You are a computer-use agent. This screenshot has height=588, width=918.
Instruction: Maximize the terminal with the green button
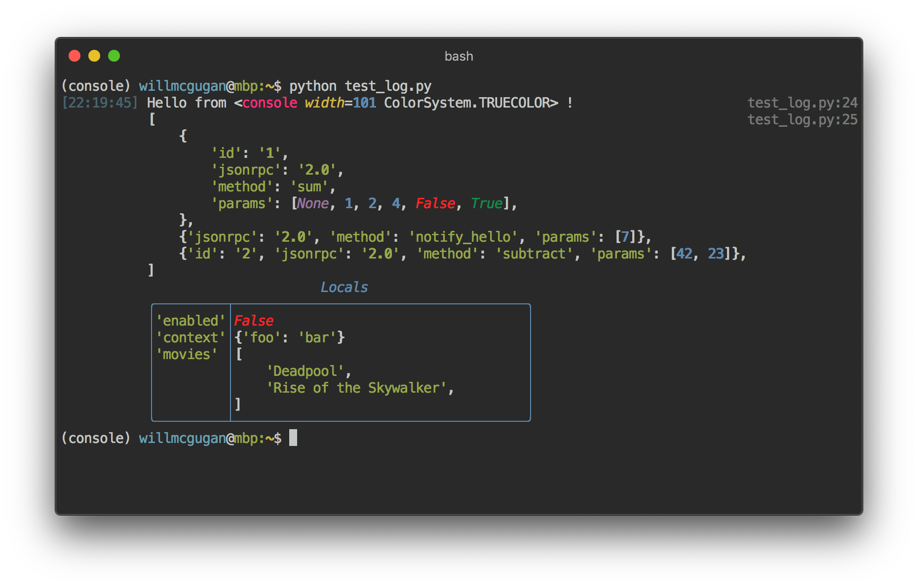point(114,56)
